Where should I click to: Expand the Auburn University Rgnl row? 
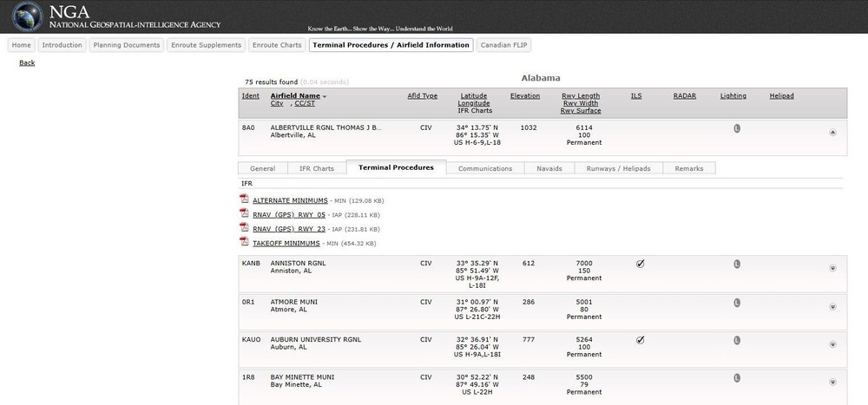click(x=832, y=344)
